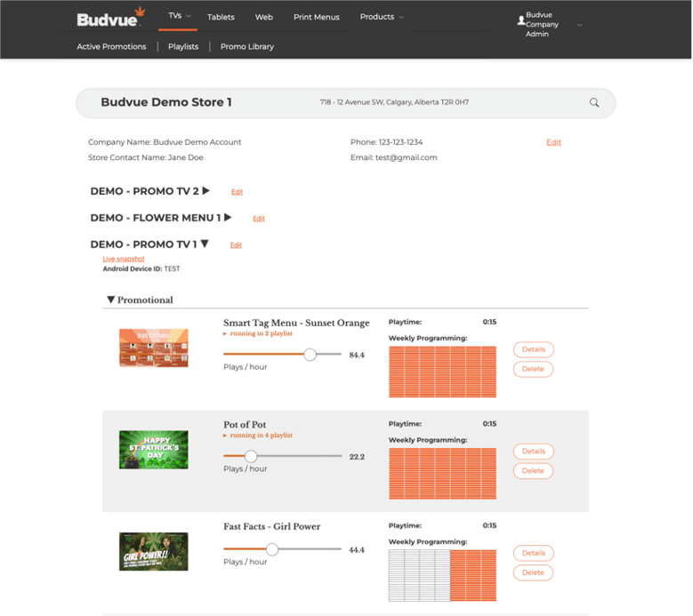
Task: Open the Live snapshot link
Action: [x=124, y=259]
